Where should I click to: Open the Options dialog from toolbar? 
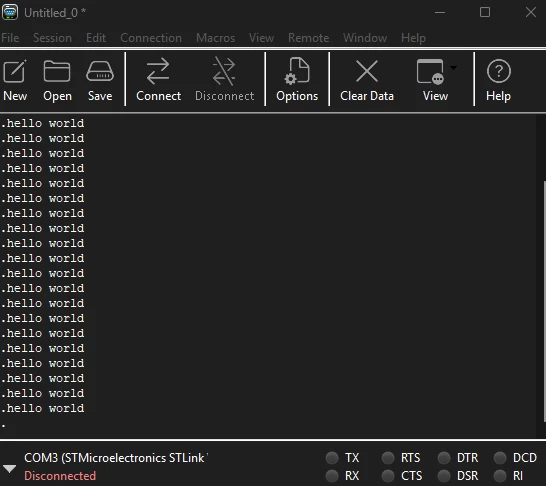(x=297, y=80)
